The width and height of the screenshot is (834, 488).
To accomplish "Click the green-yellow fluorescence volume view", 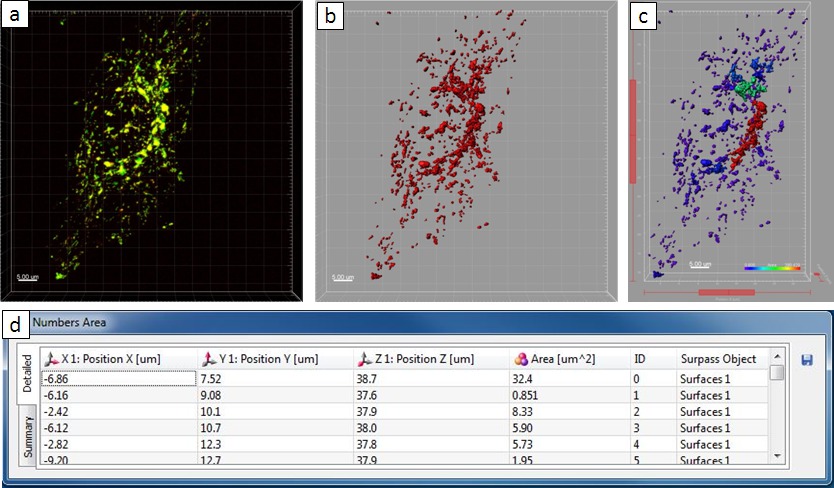I will [x=152, y=151].
